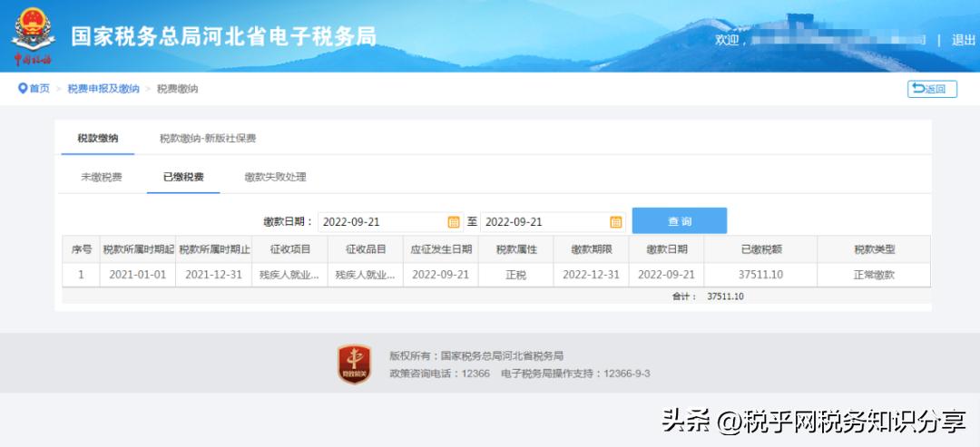Select the 2022-12-31 deadline cell
Image resolution: width=980 pixels, height=447 pixels.
(x=592, y=275)
